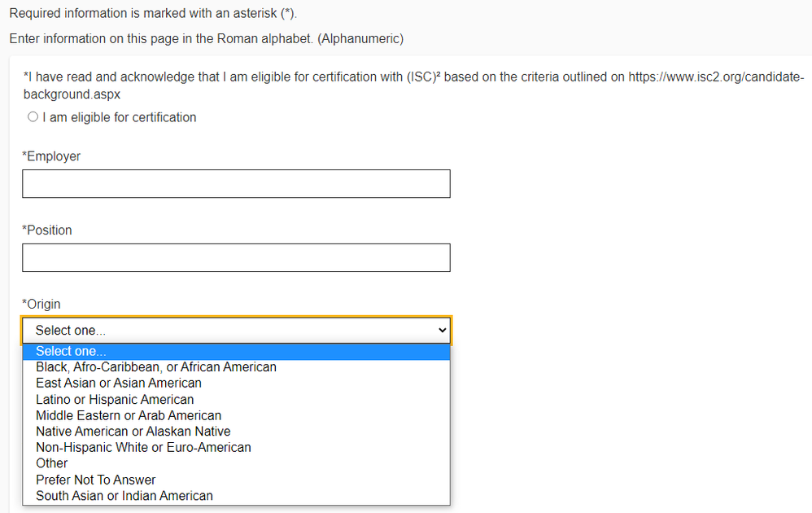Click the '*Origin' field label

tap(41, 305)
